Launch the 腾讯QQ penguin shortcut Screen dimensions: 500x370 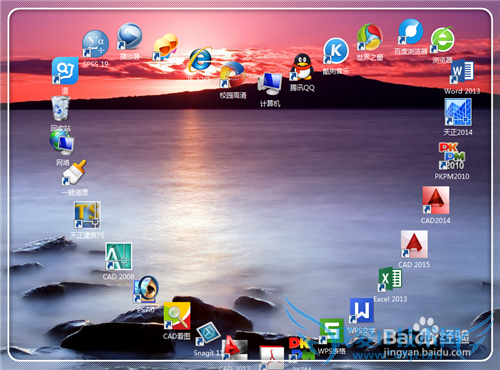(x=302, y=67)
